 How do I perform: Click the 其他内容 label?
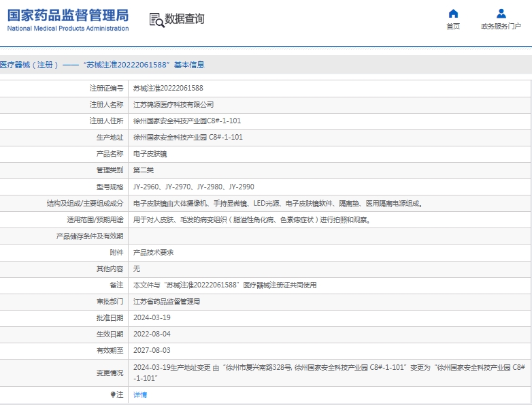tap(110, 269)
